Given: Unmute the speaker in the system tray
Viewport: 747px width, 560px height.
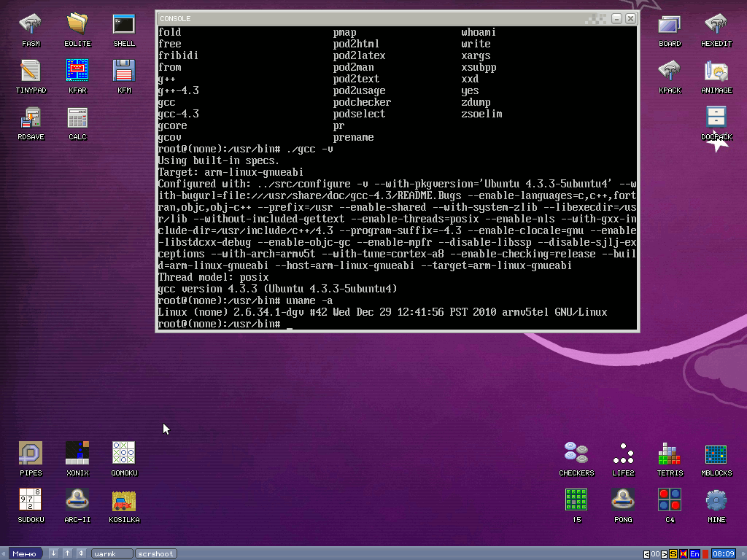Looking at the screenshot, I should coord(684,553).
